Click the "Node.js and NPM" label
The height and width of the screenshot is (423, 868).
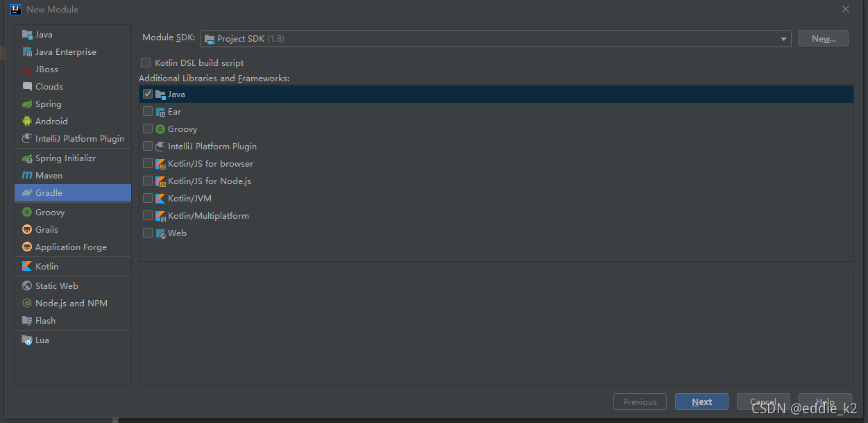tap(71, 304)
